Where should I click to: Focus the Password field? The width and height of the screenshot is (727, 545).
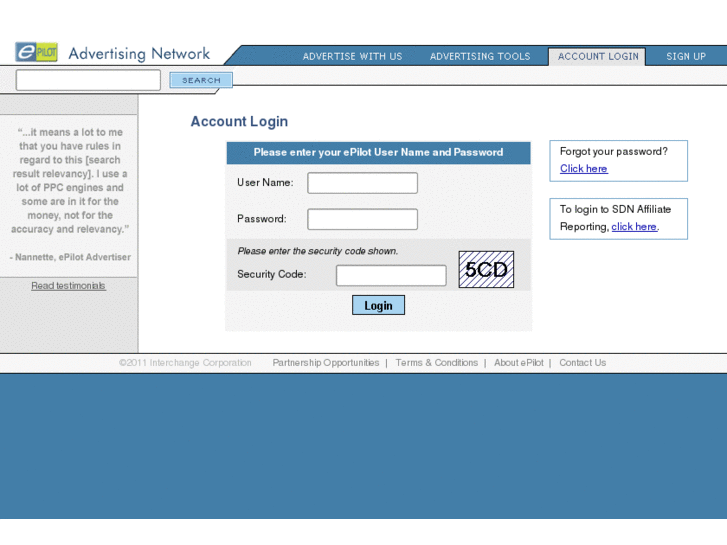coord(362,219)
